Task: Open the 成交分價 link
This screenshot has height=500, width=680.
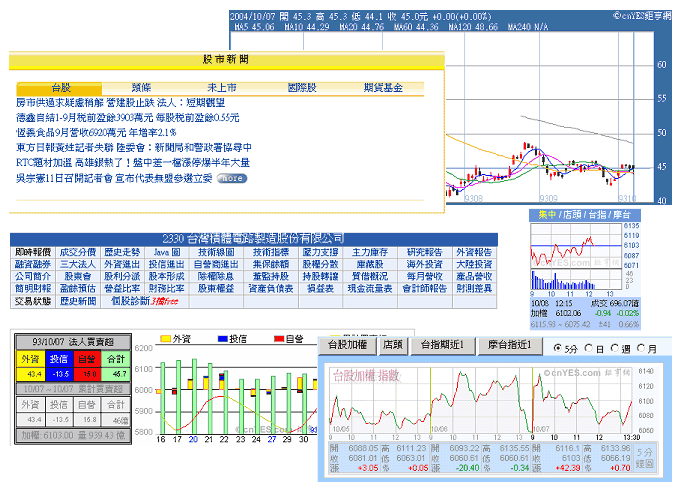Action: [x=78, y=252]
